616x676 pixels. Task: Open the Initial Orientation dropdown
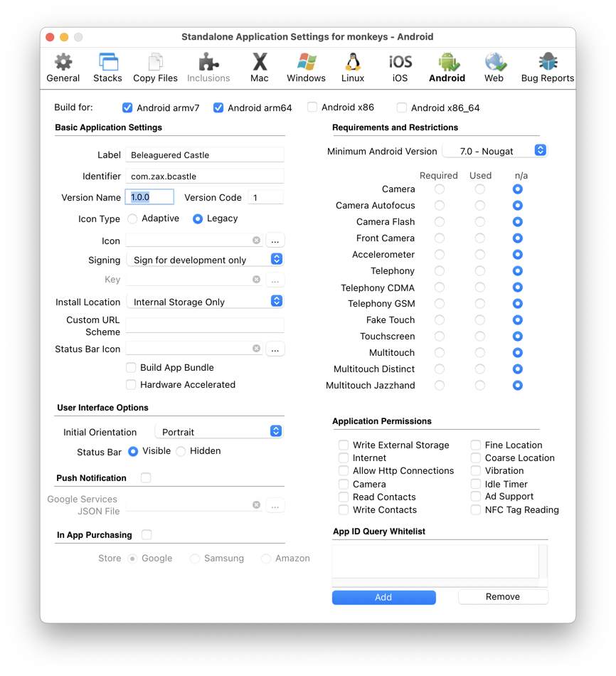pyautogui.click(x=218, y=431)
